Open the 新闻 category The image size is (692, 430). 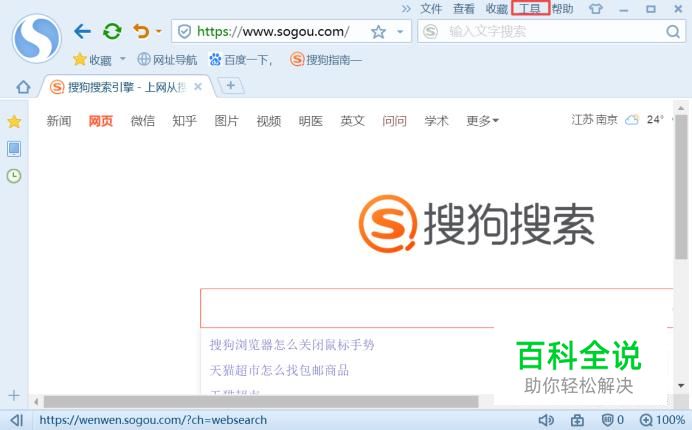click(x=59, y=121)
